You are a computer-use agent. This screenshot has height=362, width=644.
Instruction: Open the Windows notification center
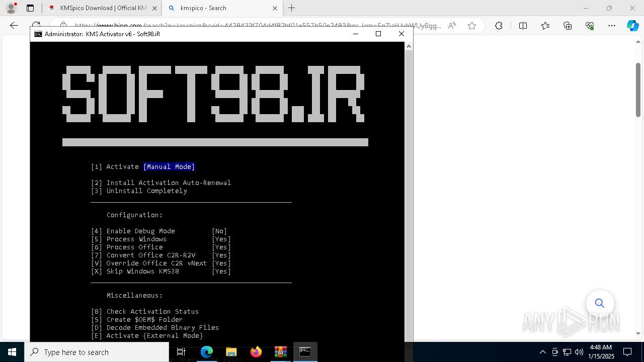click(627, 352)
